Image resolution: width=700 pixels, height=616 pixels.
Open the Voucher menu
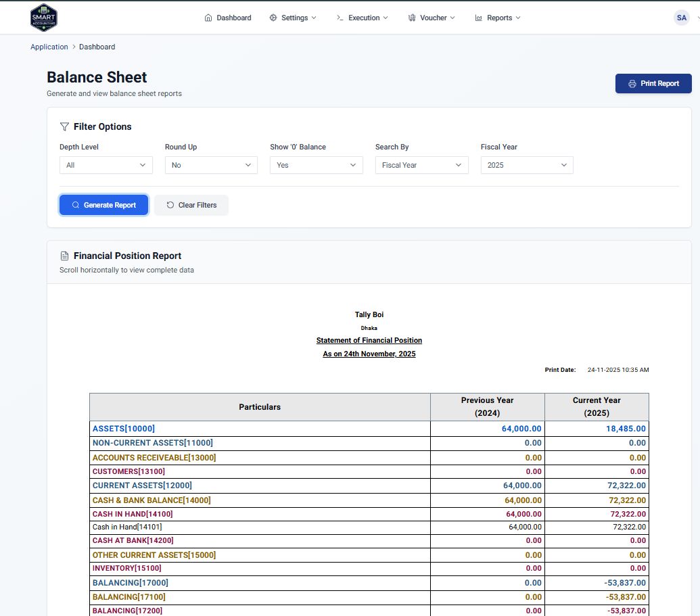click(x=432, y=18)
